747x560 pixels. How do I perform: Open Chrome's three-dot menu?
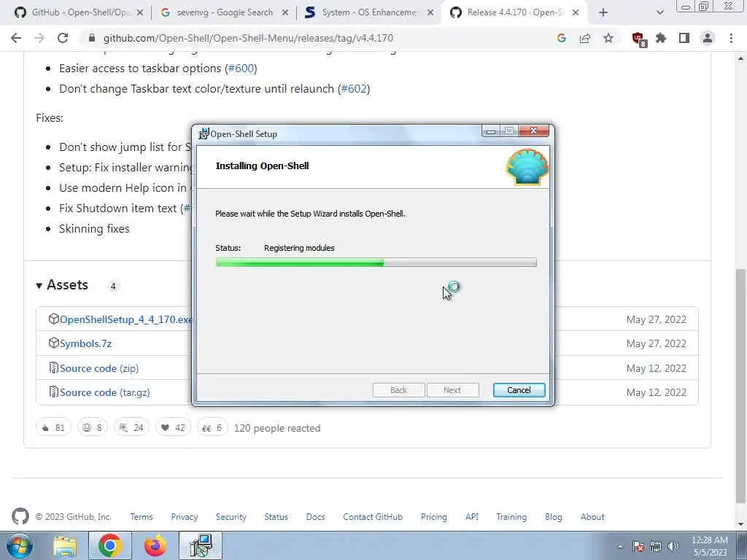point(731,38)
